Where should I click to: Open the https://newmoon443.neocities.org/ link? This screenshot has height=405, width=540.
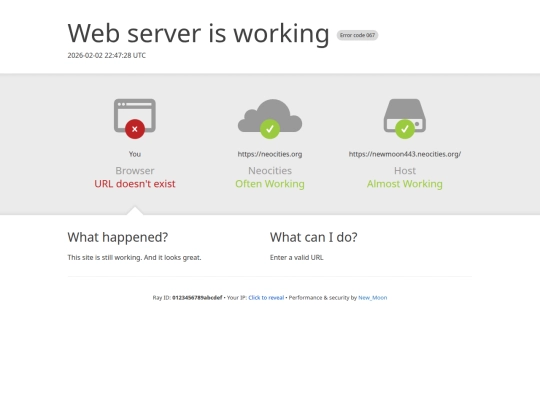[405, 154]
